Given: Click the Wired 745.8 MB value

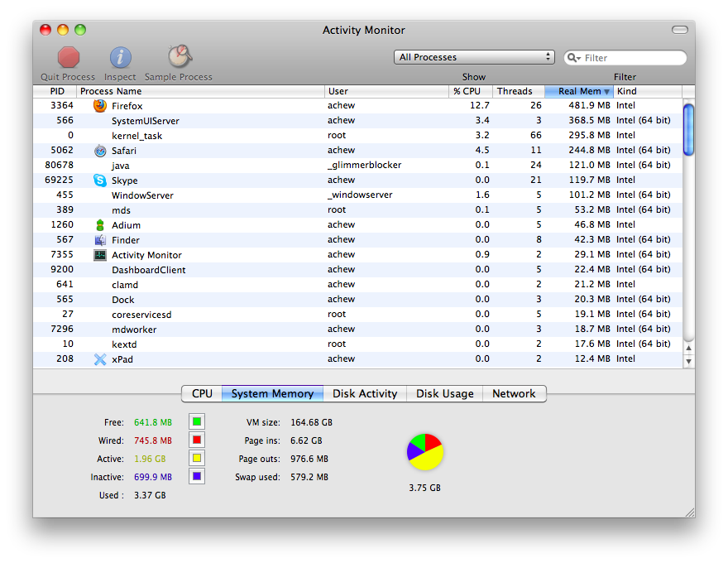Looking at the screenshot, I should point(153,440).
